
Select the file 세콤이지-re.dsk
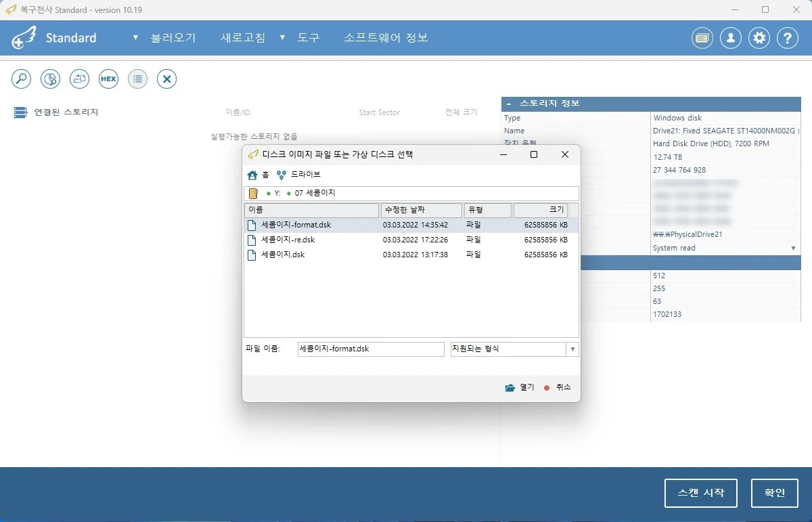click(x=411, y=240)
